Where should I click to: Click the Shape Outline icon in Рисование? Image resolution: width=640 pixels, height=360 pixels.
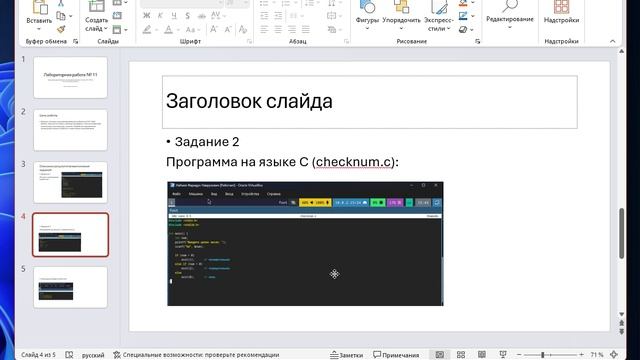click(x=463, y=16)
